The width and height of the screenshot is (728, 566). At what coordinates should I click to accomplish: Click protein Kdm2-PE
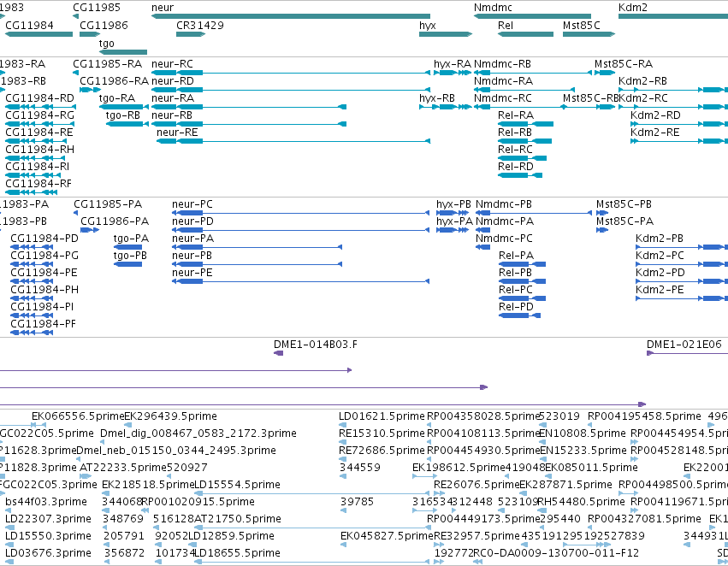(682, 298)
